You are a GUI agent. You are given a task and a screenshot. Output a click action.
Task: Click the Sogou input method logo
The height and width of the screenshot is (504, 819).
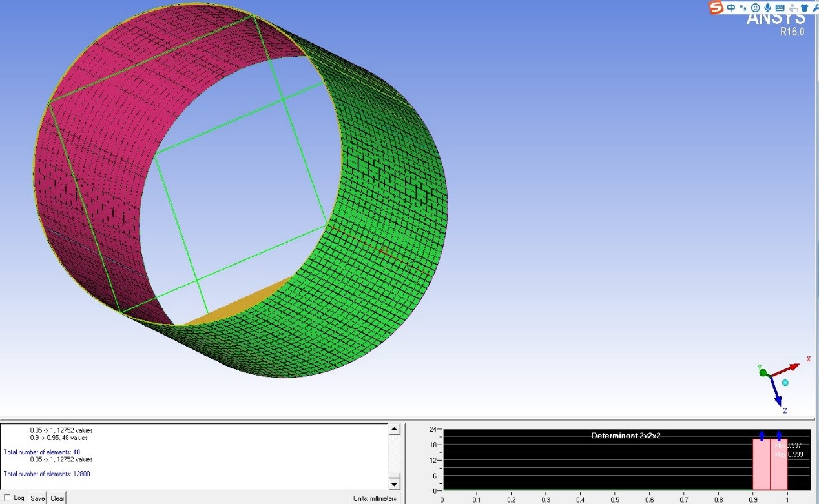click(x=716, y=8)
